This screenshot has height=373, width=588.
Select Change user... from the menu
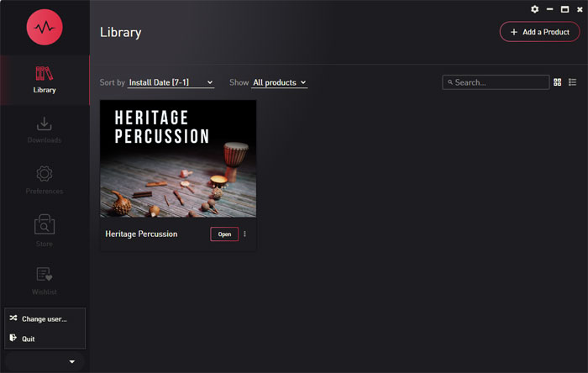click(x=45, y=318)
